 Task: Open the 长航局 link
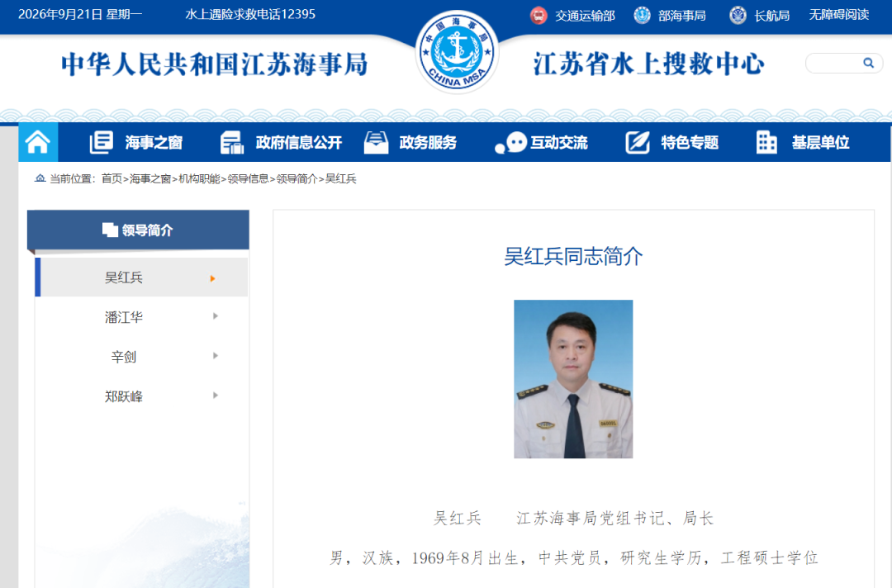(771, 16)
